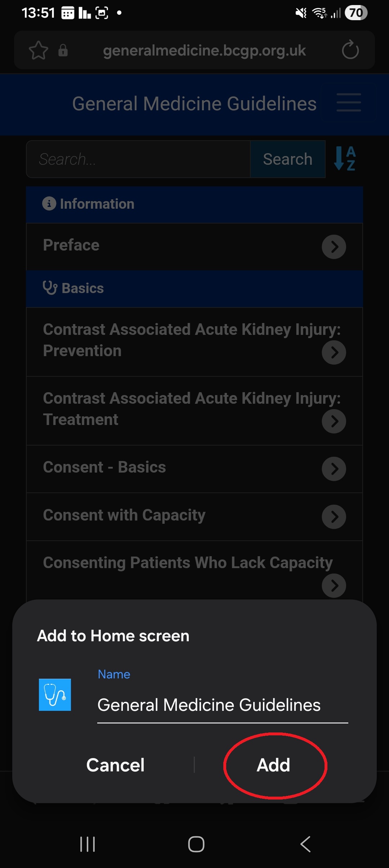Tap the padlock security icon
389x868 pixels.
pos(63,50)
